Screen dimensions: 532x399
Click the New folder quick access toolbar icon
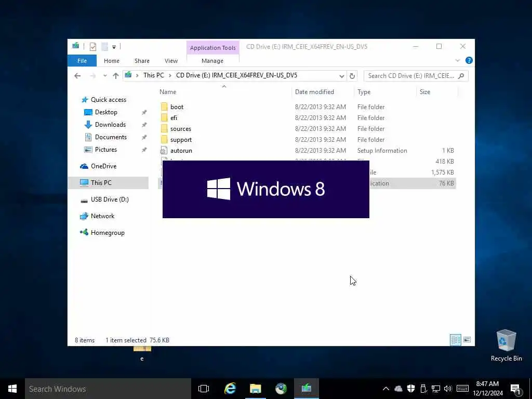tap(104, 46)
